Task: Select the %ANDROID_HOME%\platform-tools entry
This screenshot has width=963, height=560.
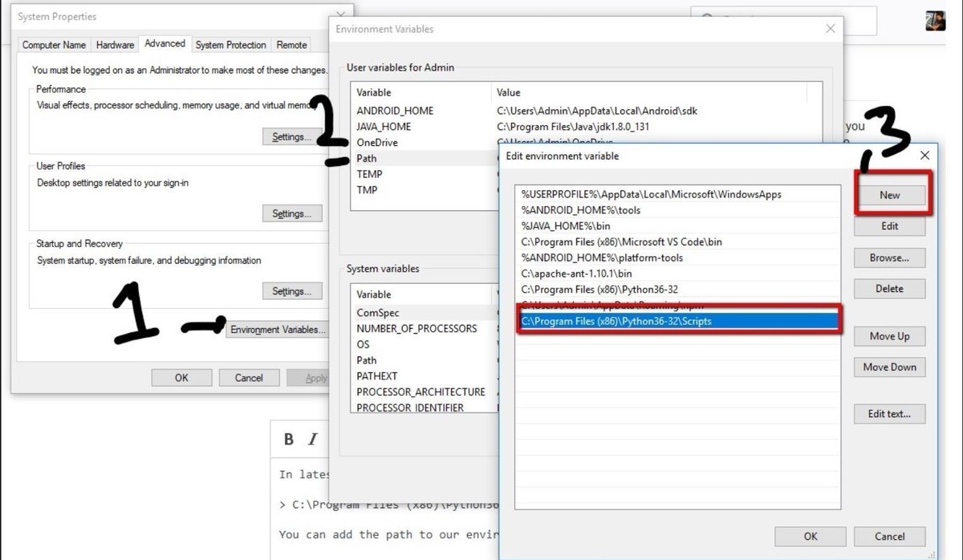Action: click(x=677, y=258)
